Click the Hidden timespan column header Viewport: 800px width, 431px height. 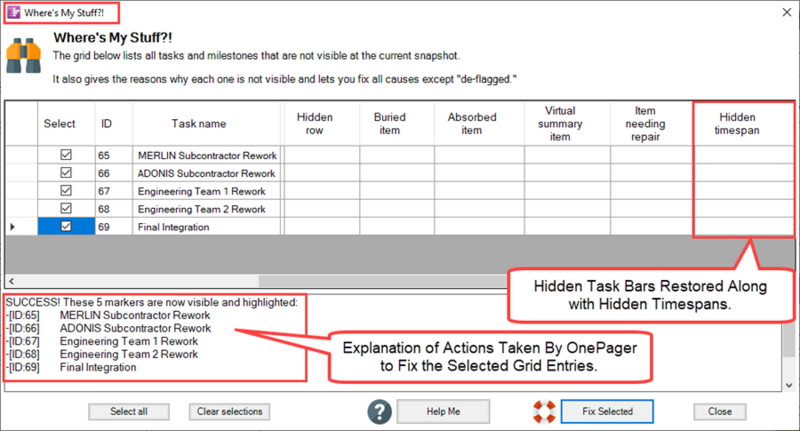(743, 124)
